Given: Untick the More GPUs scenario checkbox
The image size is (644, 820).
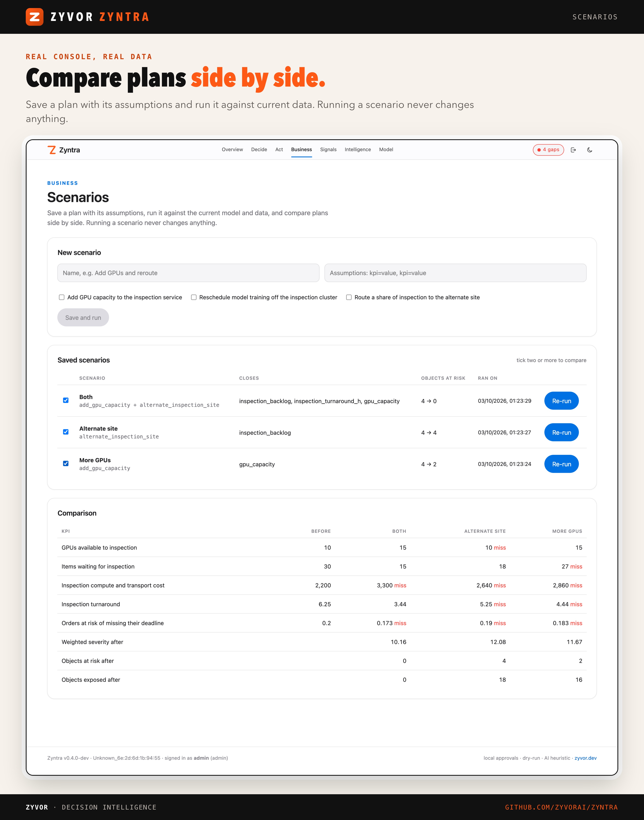Looking at the screenshot, I should (66, 464).
